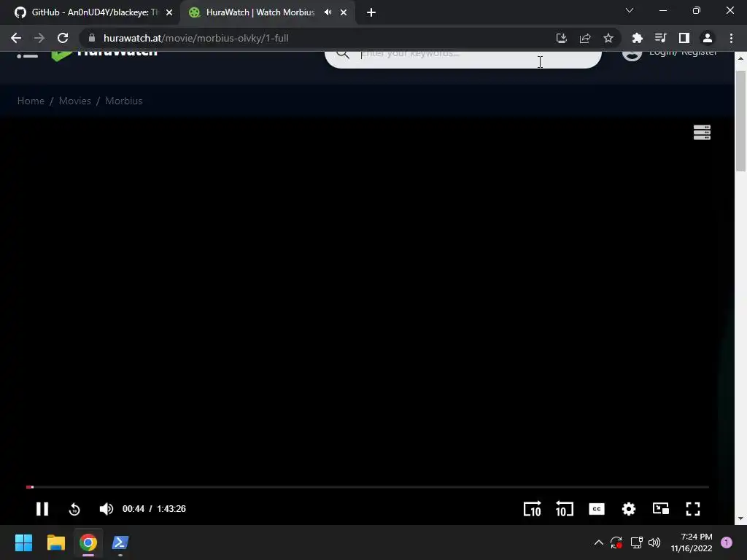Share this page icon
This screenshot has width=747, height=560.
(x=585, y=38)
